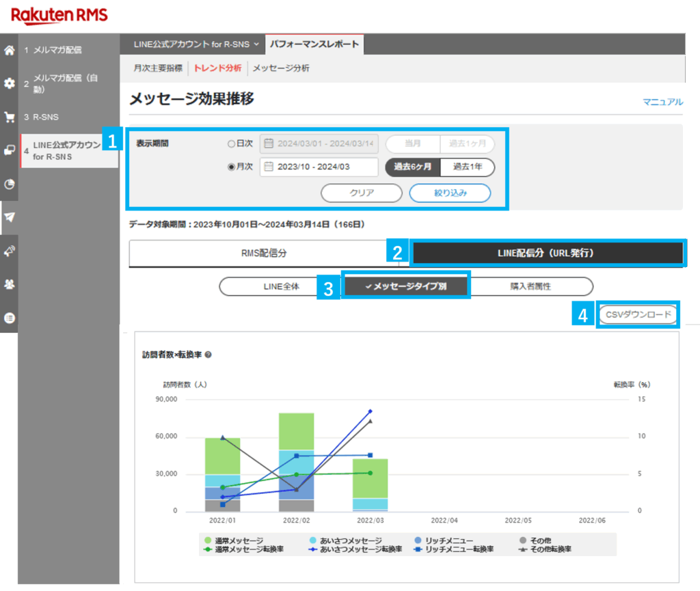Viewport: 700px width, 591px height.
Task: Expand LINE公式アカウント for R-SNS dropdown
Action: pyautogui.click(x=192, y=44)
